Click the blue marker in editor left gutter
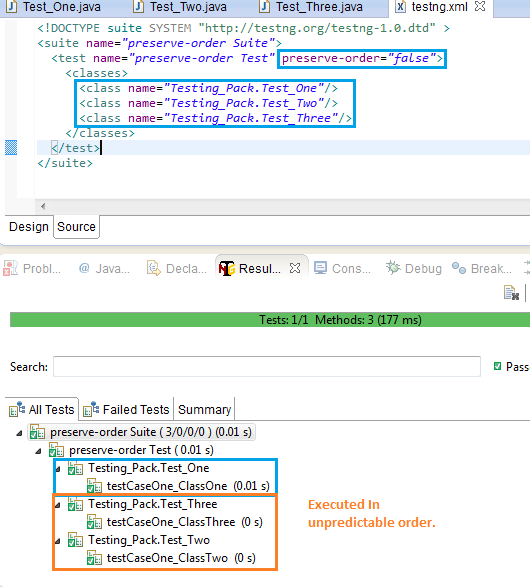Viewport: 530px width, 587px height. (11, 147)
